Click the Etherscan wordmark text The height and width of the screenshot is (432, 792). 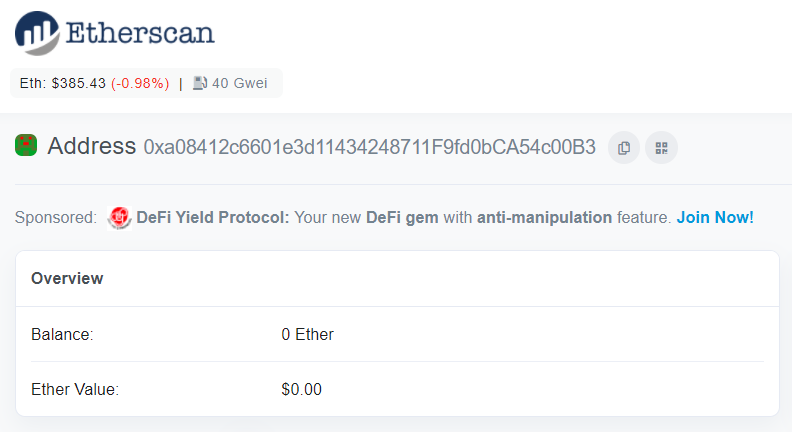[139, 33]
